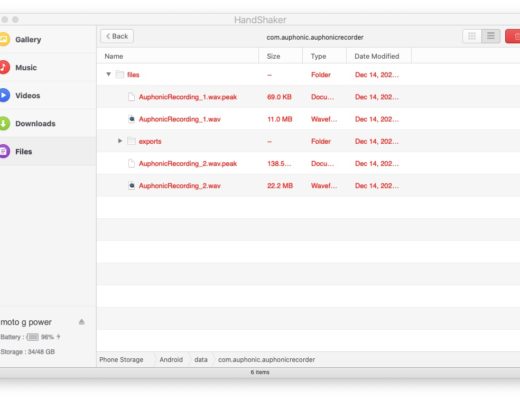Click the moto g power device name
Image resolution: width=520 pixels, height=400 pixels.
(26, 322)
